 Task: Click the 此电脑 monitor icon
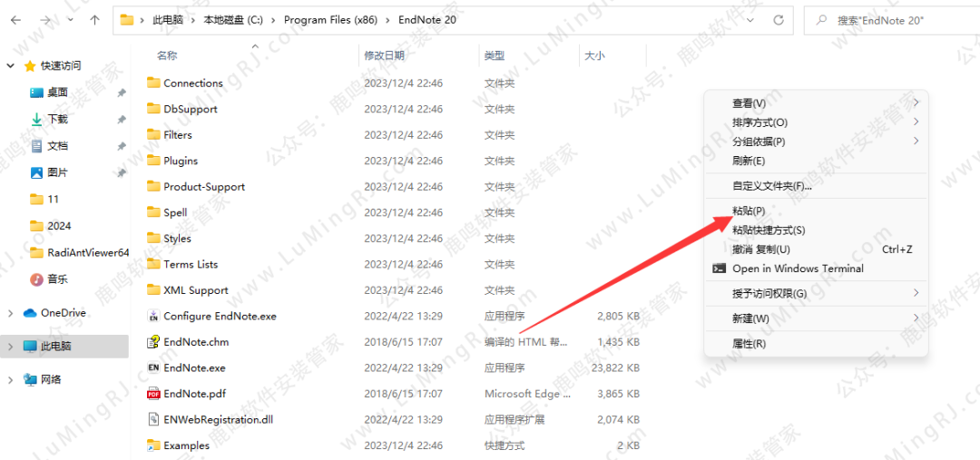tap(30, 346)
